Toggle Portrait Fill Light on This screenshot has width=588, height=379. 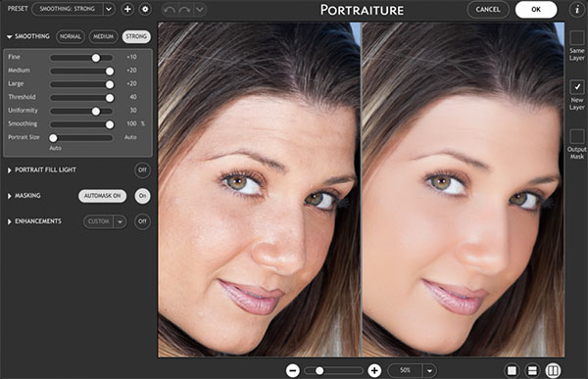(x=142, y=170)
